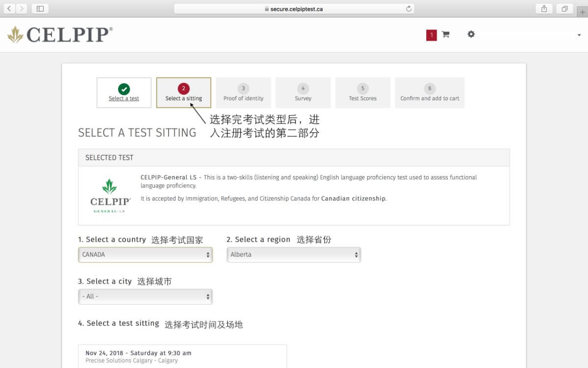Viewport: 588px width, 368px height.
Task: Go back with Safari's back arrow
Action: coord(10,8)
